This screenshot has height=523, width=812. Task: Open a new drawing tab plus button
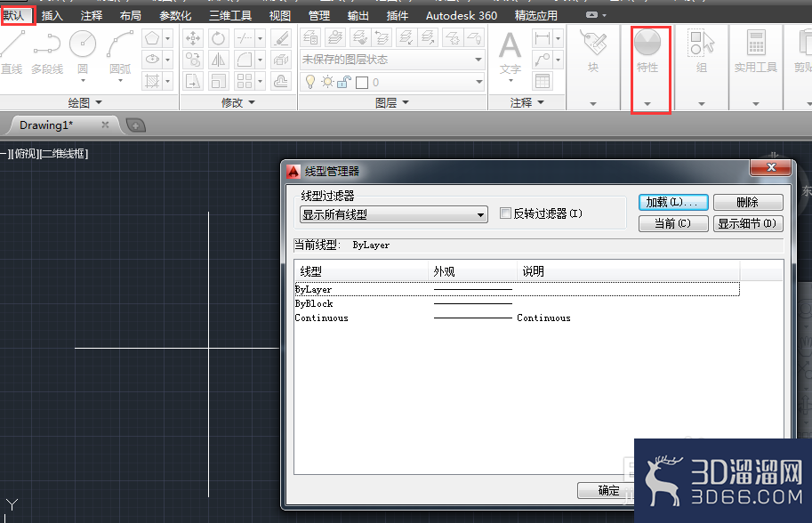point(136,125)
